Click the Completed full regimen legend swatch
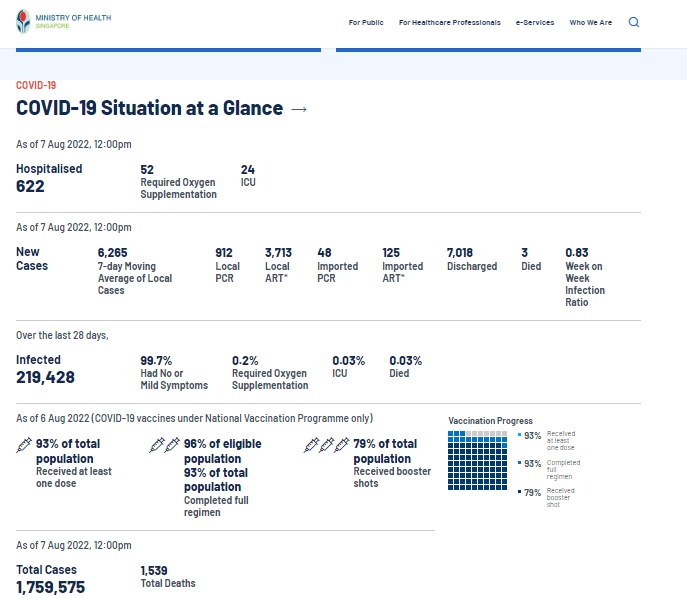 click(x=519, y=464)
